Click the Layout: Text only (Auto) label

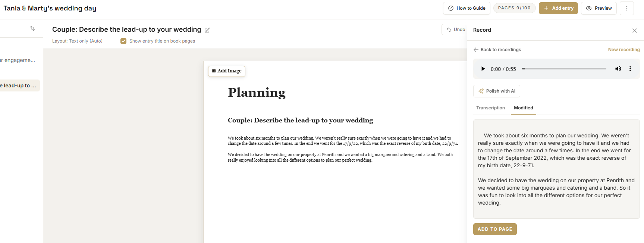(x=77, y=41)
